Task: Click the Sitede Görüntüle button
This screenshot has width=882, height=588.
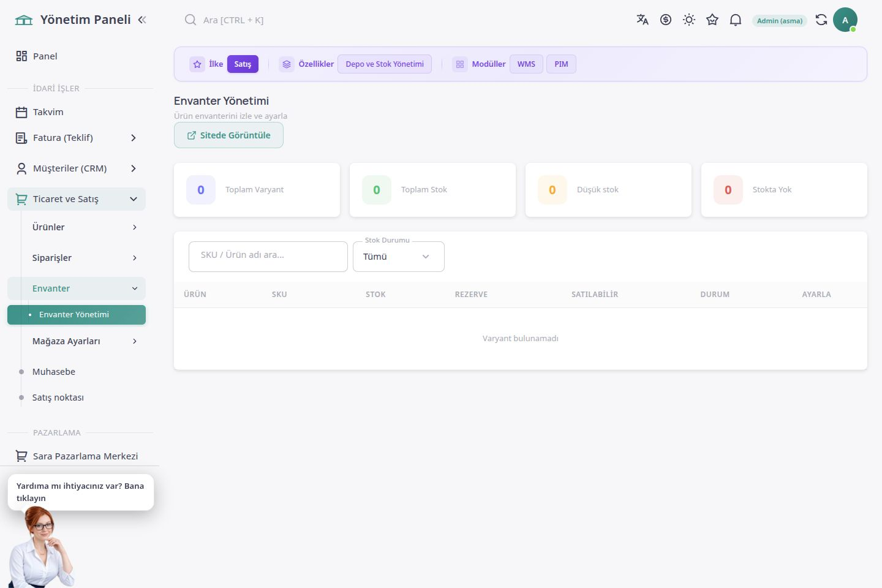Action: [228, 135]
